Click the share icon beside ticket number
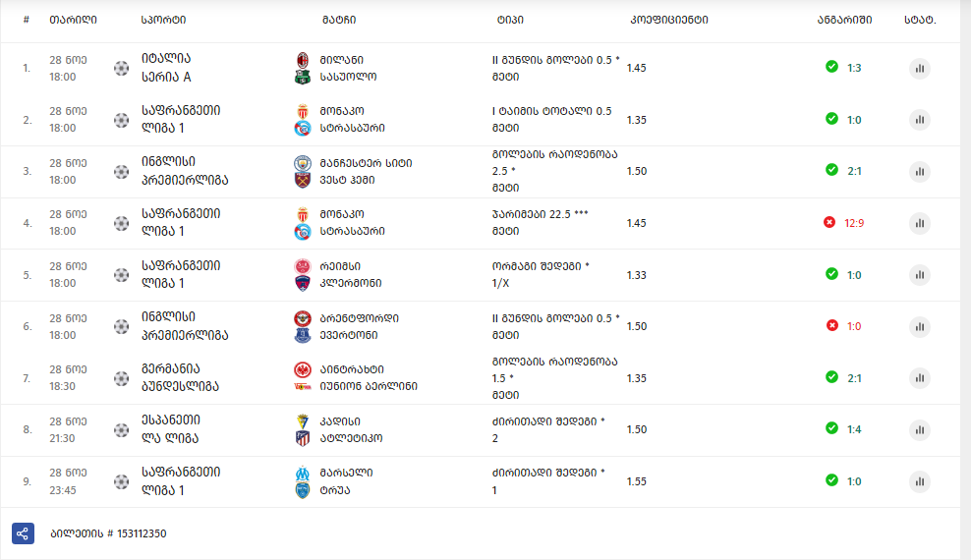971x560 pixels. (x=23, y=533)
